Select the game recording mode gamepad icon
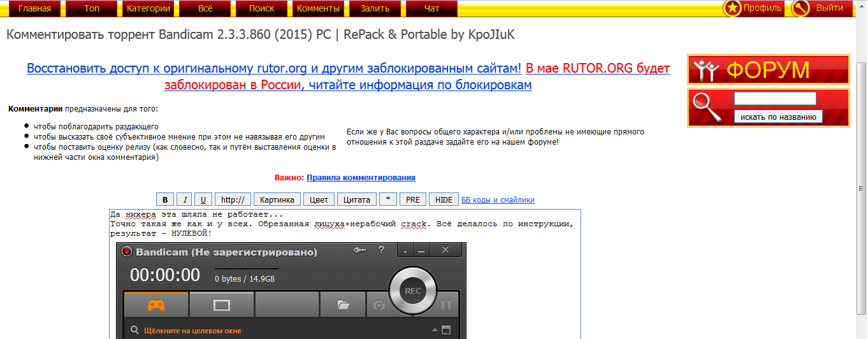This screenshot has width=868, height=339. point(156,305)
